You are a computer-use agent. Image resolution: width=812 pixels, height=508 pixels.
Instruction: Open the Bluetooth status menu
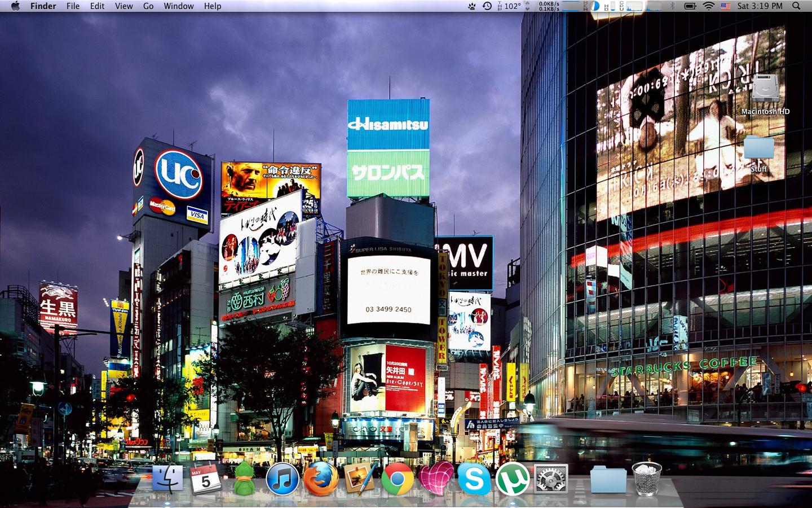click(672, 6)
